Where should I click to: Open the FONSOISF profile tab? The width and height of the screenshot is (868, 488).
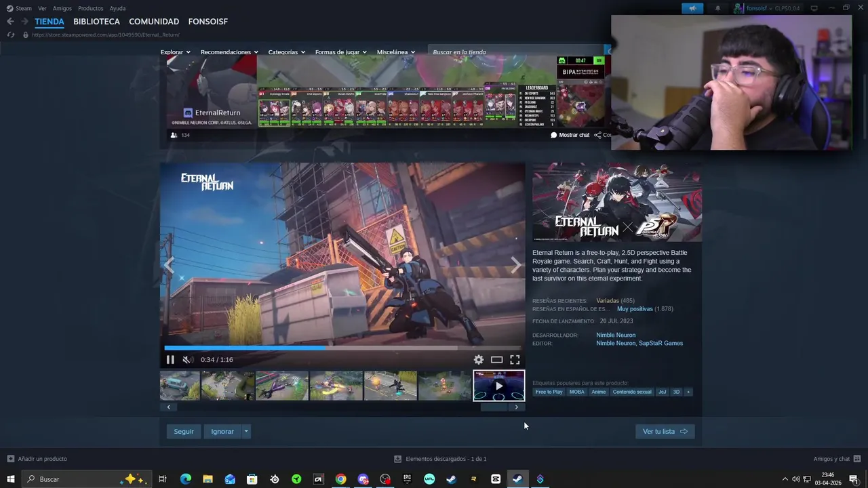tap(208, 22)
